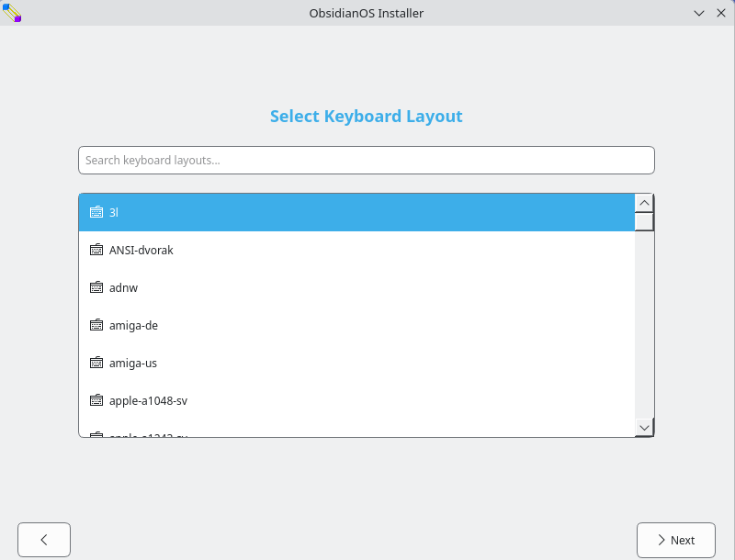Click the scroll-up arrow on the layout list
This screenshot has width=735, height=560.
click(644, 202)
